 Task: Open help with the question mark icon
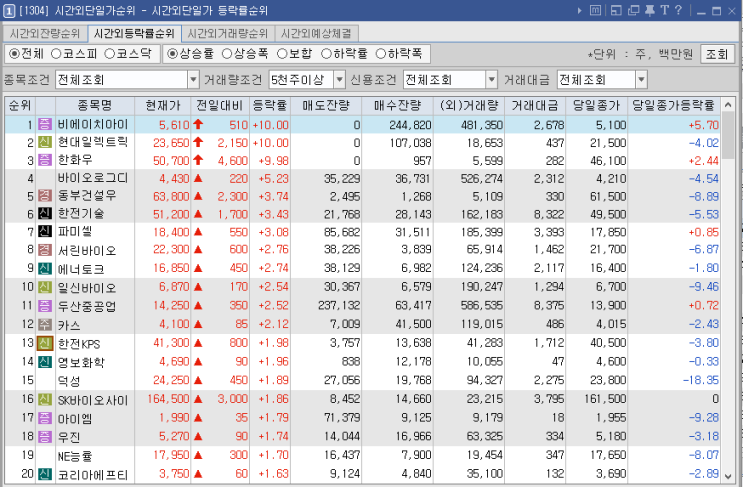[x=678, y=10]
